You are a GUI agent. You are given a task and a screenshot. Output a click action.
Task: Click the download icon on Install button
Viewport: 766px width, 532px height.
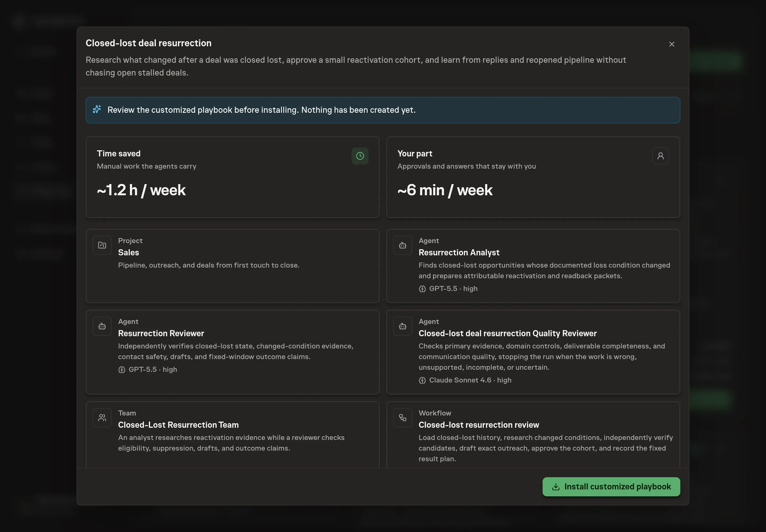point(555,487)
